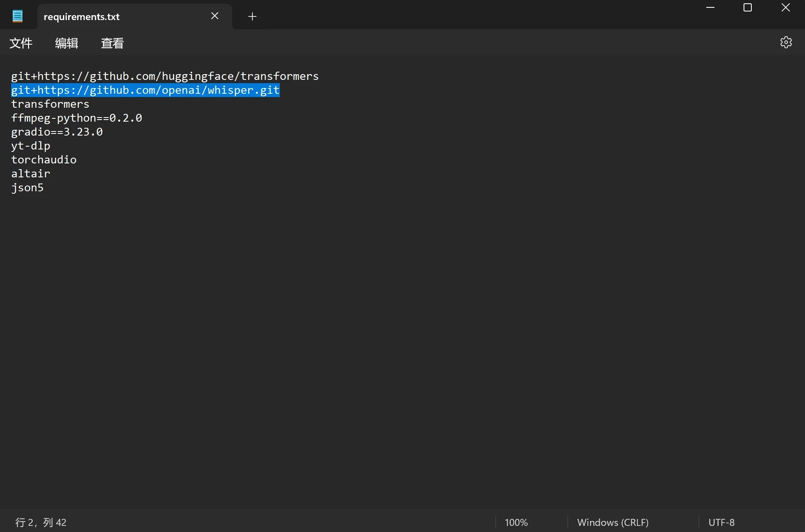Place cursor on torchaudio line
The height and width of the screenshot is (532, 805).
click(x=44, y=160)
